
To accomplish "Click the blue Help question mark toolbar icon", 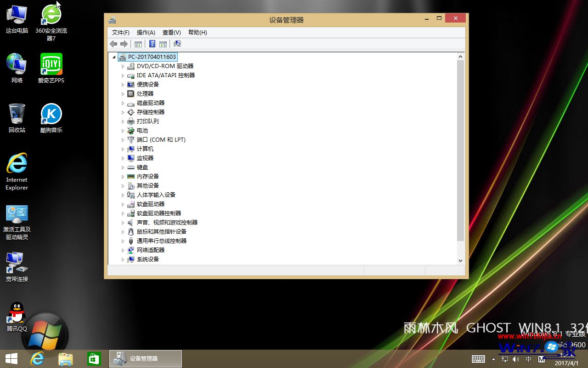I will pos(152,44).
